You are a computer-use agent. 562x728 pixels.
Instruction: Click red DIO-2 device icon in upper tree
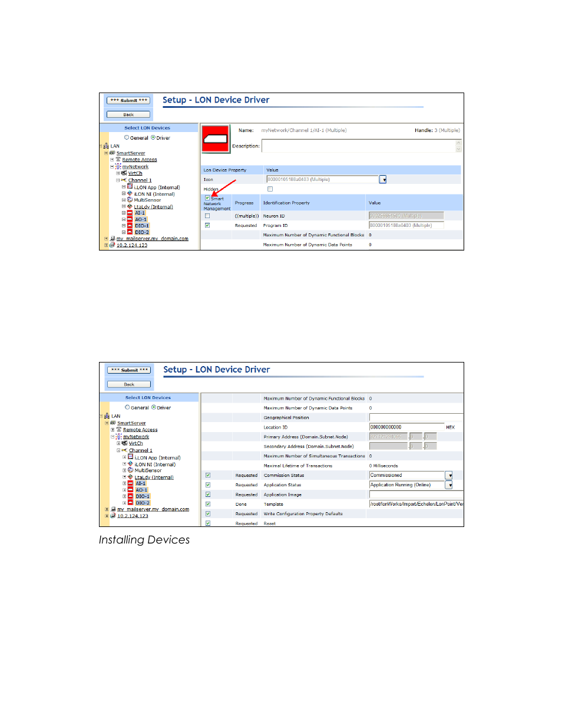pos(130,232)
